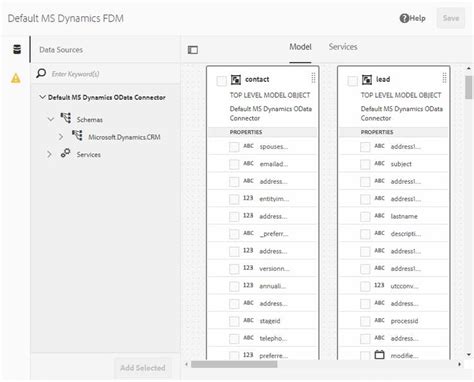Image resolution: width=474 pixels, height=382 pixels.
Task: Click the scroll left arrow
Action: [x=186, y=364]
